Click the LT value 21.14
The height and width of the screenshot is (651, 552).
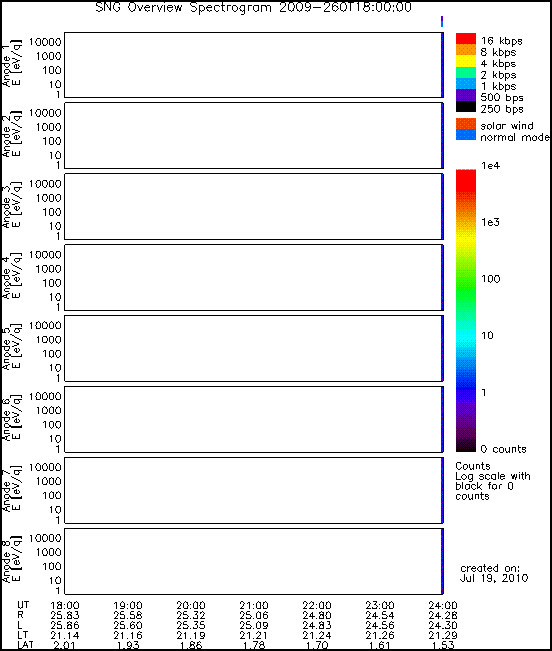(65, 635)
